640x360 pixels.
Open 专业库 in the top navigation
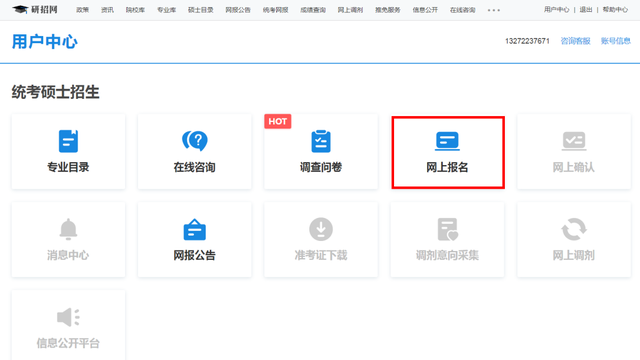tap(167, 10)
